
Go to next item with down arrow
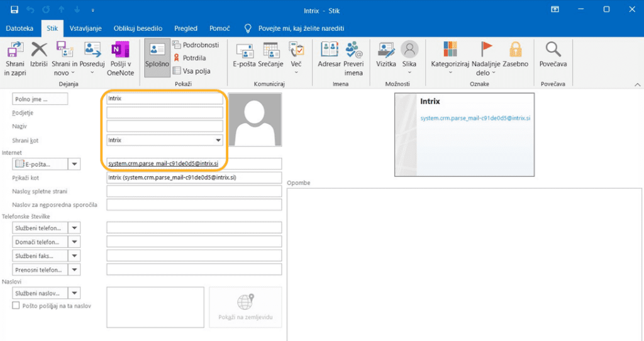77,9
